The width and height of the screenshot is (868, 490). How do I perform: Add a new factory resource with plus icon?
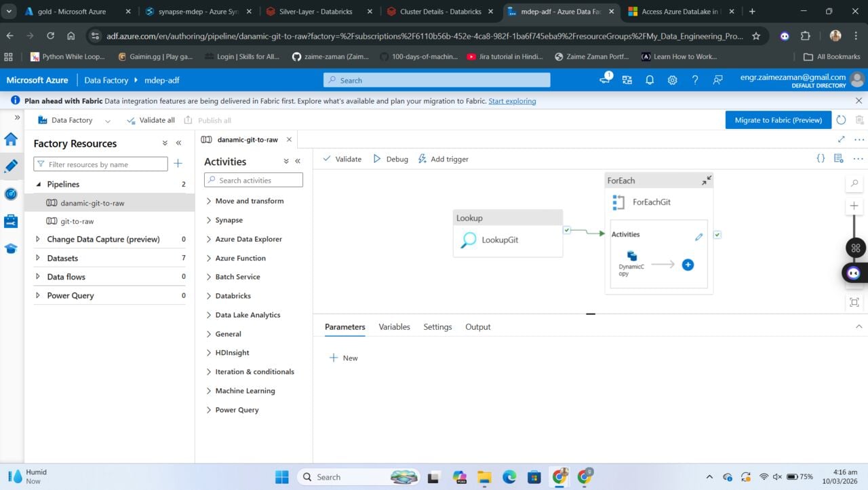point(178,164)
